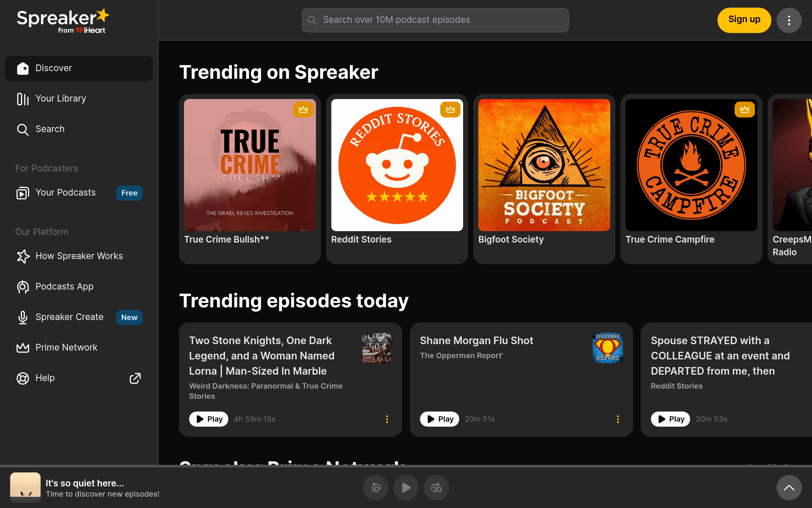Open the Podcasts App page
The height and width of the screenshot is (508, 812).
point(79,287)
